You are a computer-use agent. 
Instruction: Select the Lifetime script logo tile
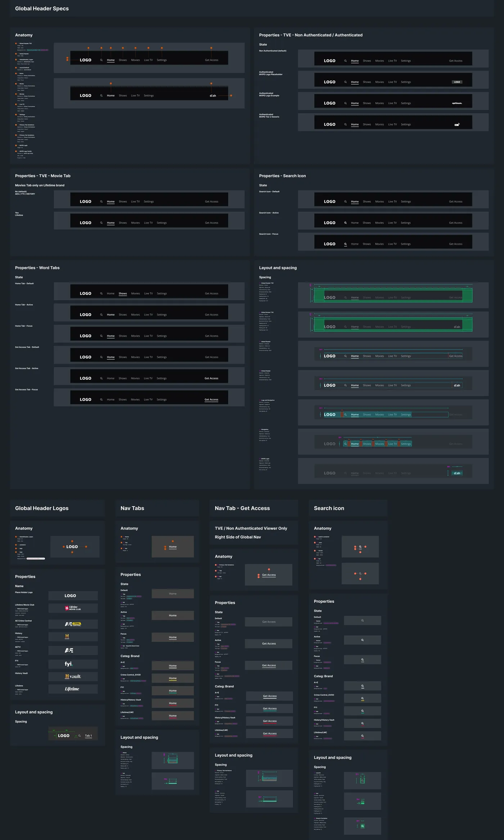click(x=73, y=689)
